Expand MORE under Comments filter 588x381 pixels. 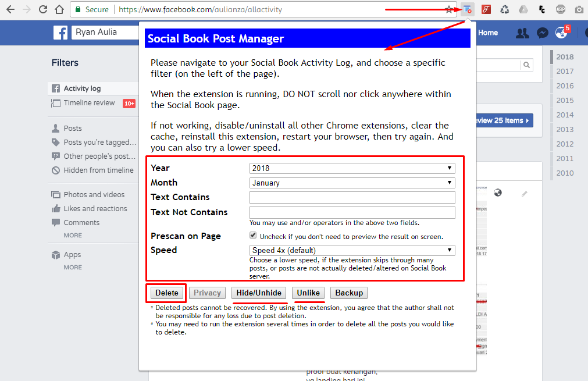[x=73, y=235]
